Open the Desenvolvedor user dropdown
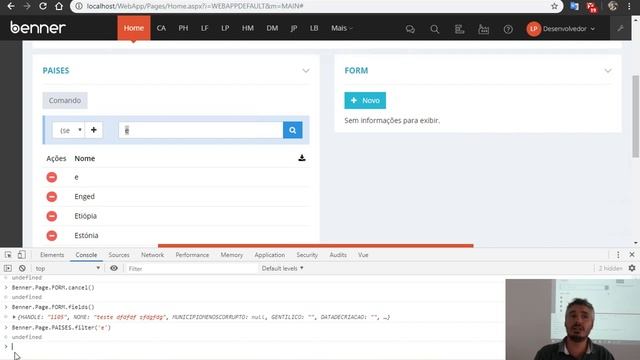Viewport: 640px width, 360px height. pyautogui.click(x=560, y=29)
